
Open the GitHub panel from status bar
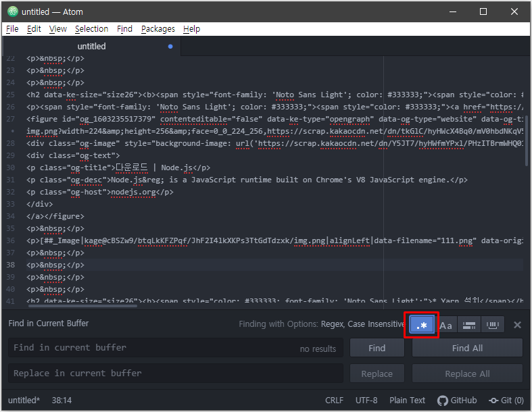coord(457,401)
